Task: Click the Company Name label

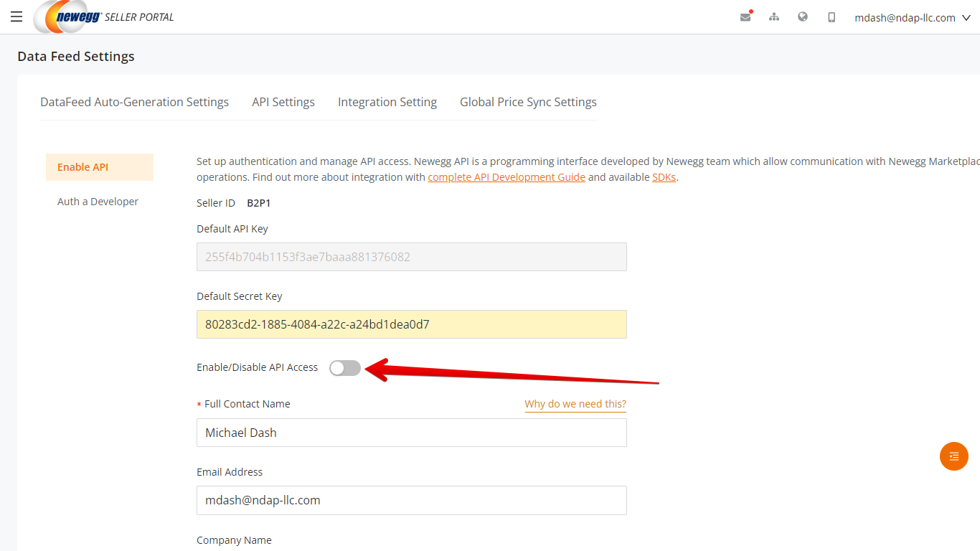Action: pos(234,540)
